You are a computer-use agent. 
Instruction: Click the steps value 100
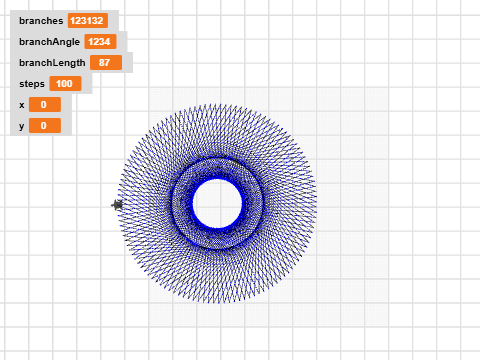coord(65,84)
